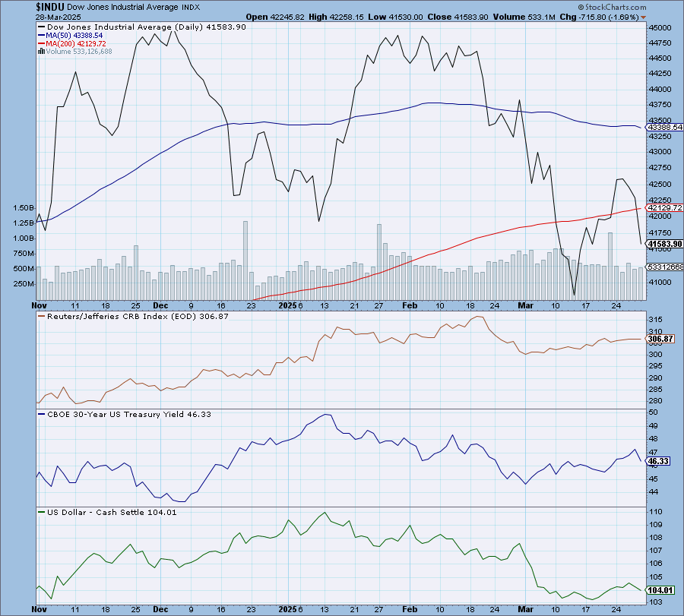Click the 104.01 US Dollar value tag
This screenshot has height=616, width=684.
coord(660,590)
